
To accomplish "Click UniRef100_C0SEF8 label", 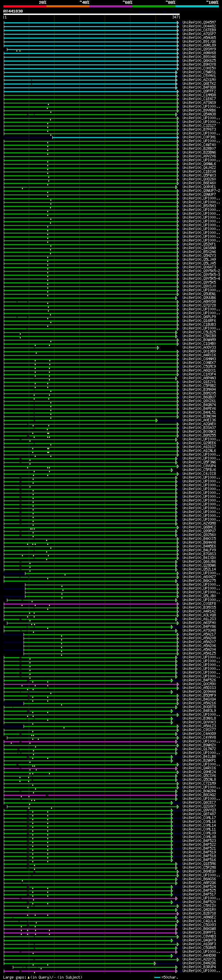I will [199, 604].
